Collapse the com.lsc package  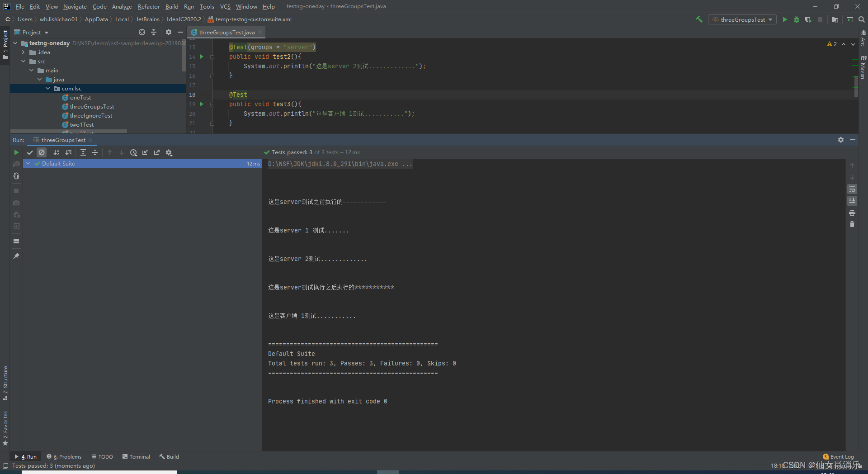coord(48,88)
